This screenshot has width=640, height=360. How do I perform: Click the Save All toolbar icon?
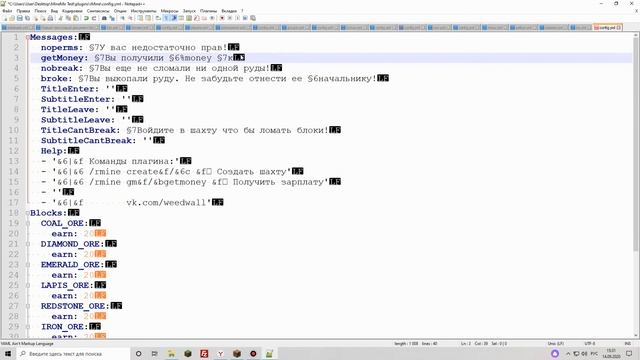pyautogui.click(x=27, y=18)
